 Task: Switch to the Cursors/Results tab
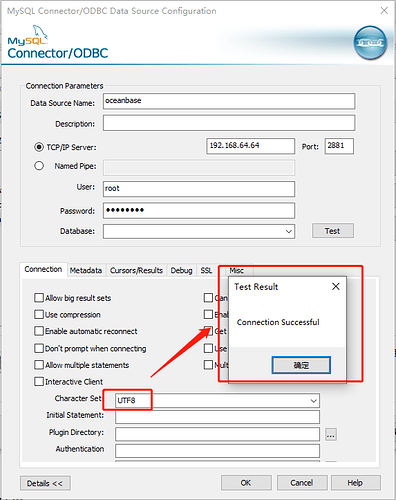(x=136, y=270)
